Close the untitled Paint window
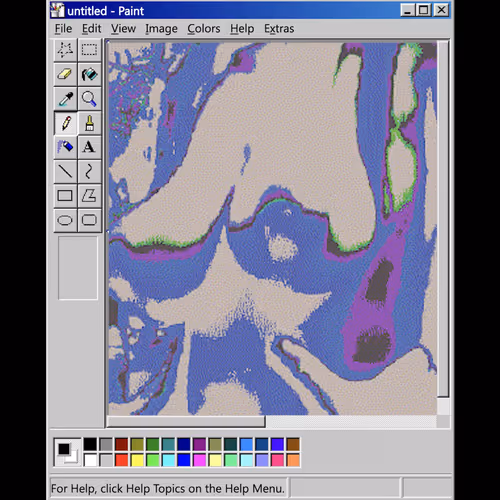 [x=441, y=10]
